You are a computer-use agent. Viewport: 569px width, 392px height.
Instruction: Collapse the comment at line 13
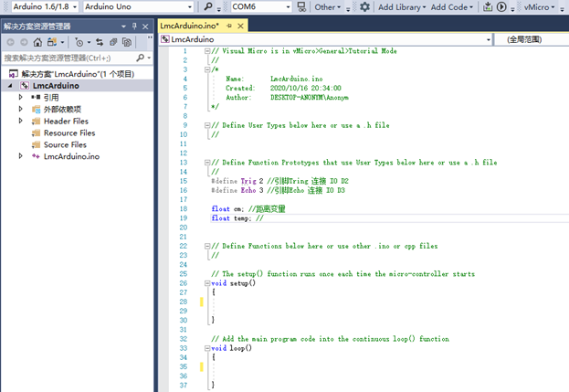click(207, 163)
